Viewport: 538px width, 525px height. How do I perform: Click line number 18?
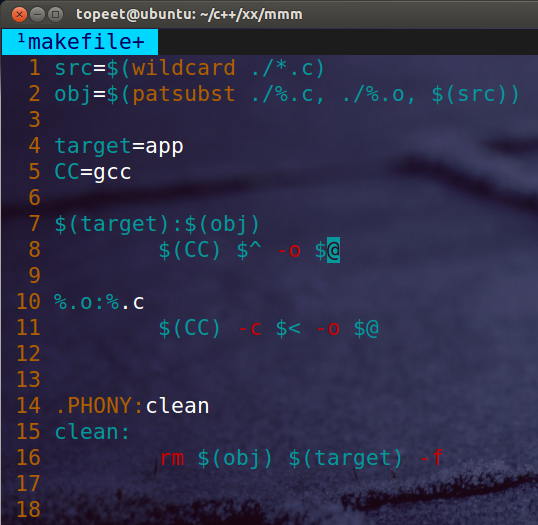click(28, 510)
